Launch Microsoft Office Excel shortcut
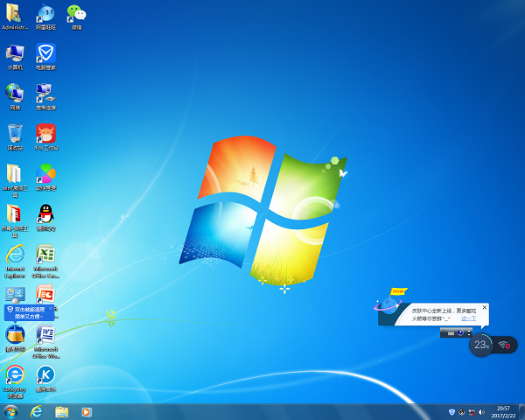The height and width of the screenshot is (420, 525). 45,255
